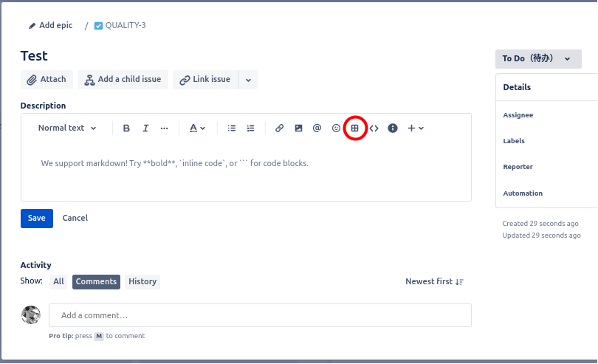This screenshot has width=598, height=364.
Task: Open the text color picker
Action: (197, 128)
